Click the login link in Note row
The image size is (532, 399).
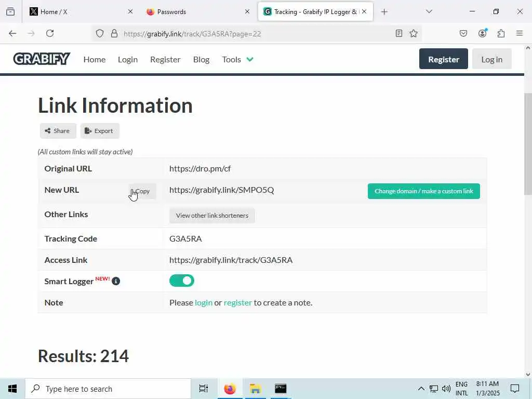[x=204, y=302]
